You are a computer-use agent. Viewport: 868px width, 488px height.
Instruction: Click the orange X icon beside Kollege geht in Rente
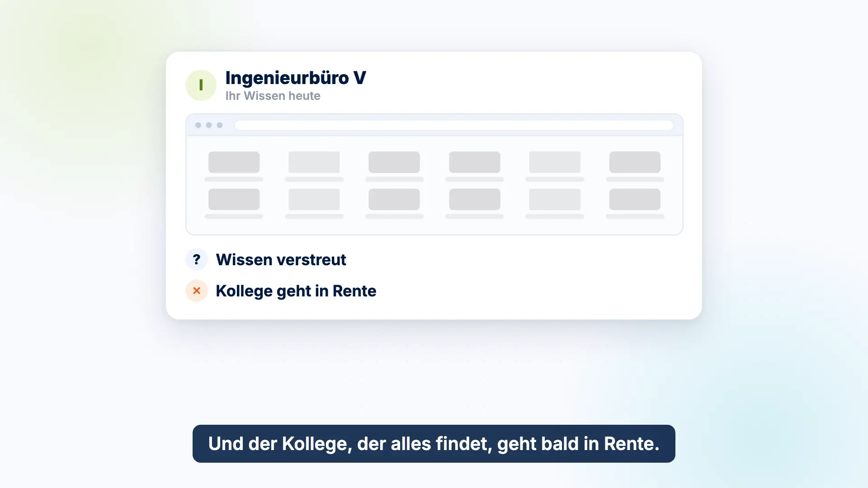tap(197, 291)
